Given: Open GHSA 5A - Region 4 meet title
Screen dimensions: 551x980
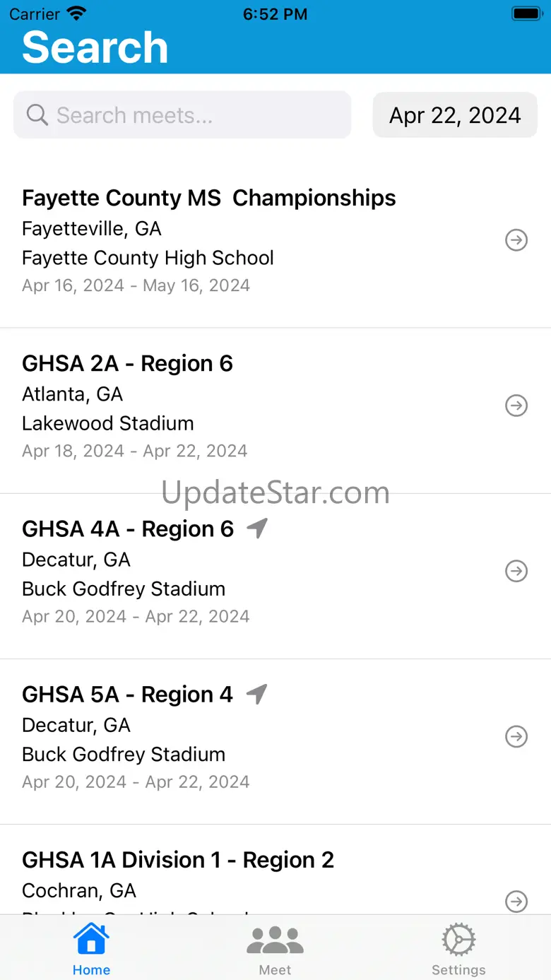Looking at the screenshot, I should (x=127, y=695).
